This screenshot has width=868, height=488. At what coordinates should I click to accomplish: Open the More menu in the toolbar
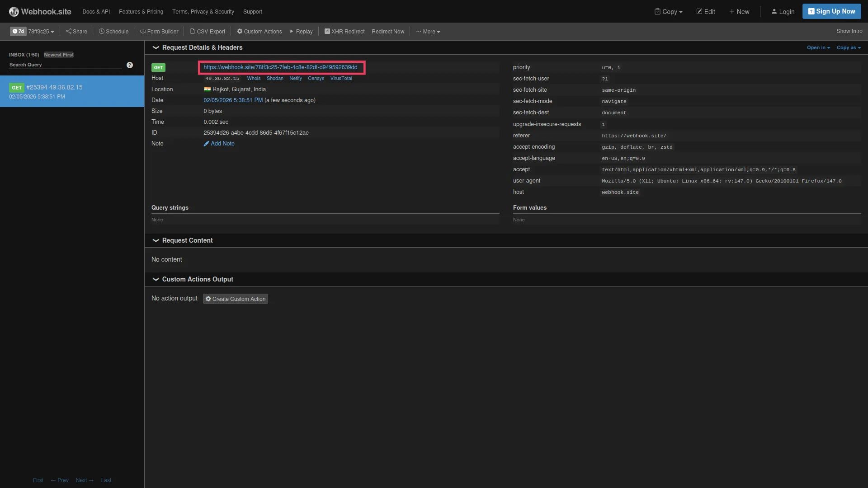(428, 31)
